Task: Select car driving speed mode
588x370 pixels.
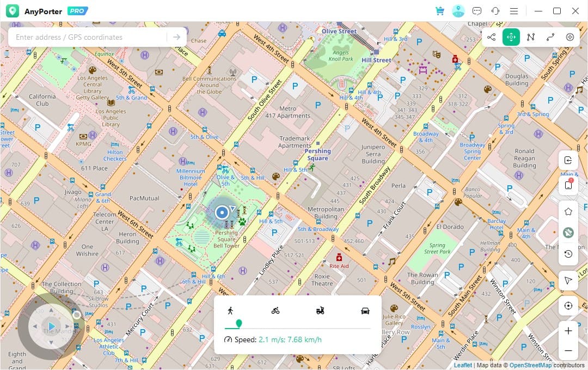Action: [365, 311]
